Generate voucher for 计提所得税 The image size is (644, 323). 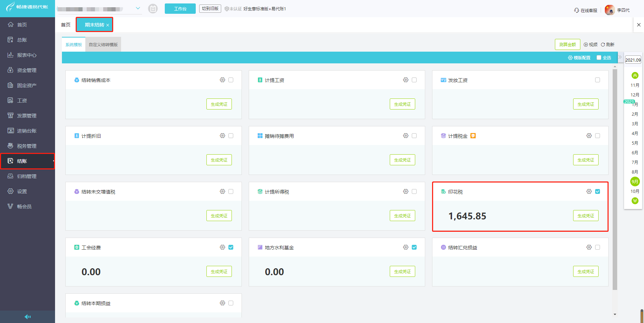pyautogui.click(x=402, y=216)
